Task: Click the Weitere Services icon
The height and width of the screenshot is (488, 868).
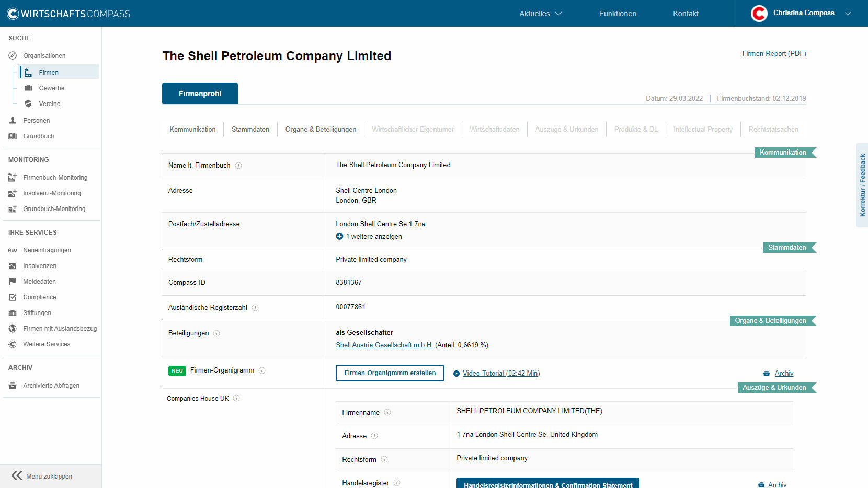Action: tap(13, 344)
